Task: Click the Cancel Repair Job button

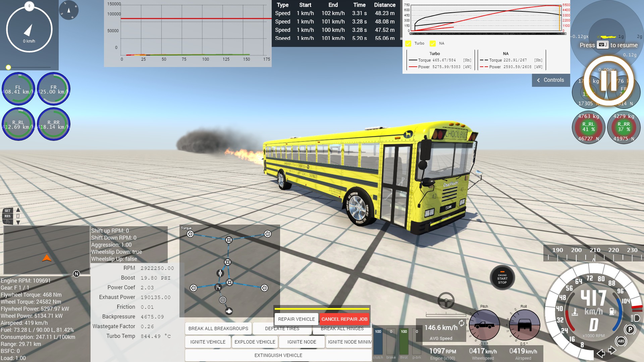Action: 344,319
